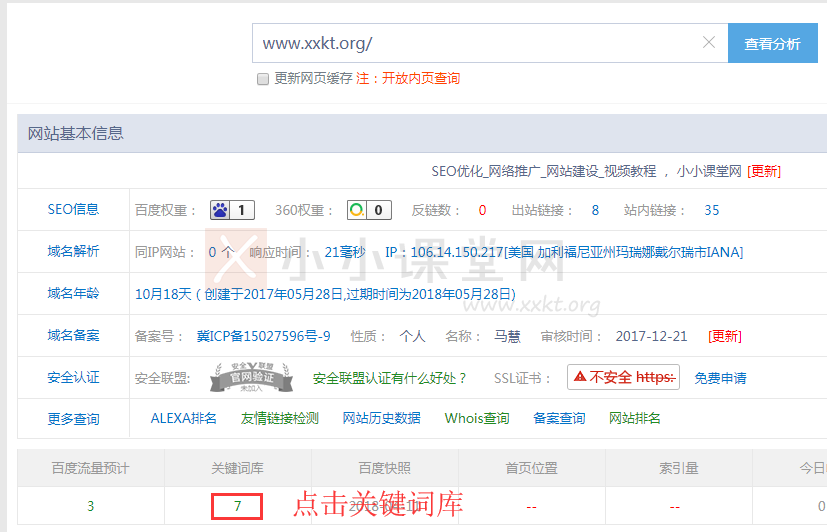Click site title SEO优化_网络推广 text
Image resolution: width=827 pixels, height=532 pixels.
544,171
